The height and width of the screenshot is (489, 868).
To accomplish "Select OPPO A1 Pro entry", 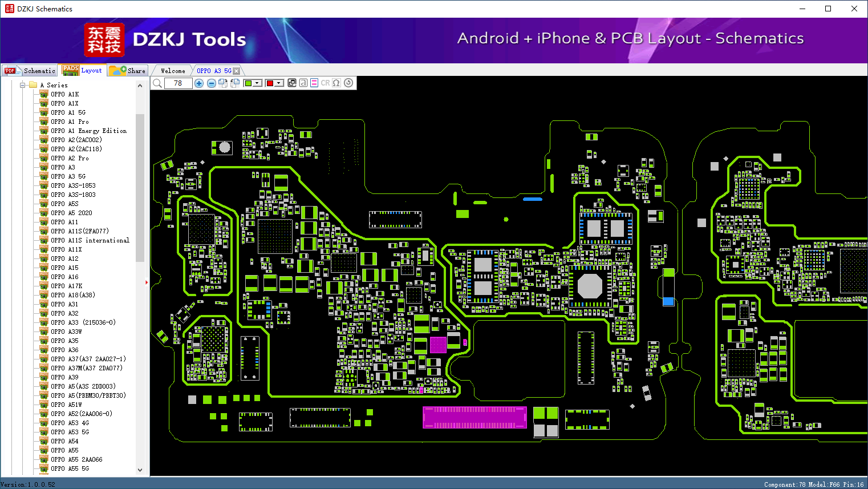I will [70, 122].
